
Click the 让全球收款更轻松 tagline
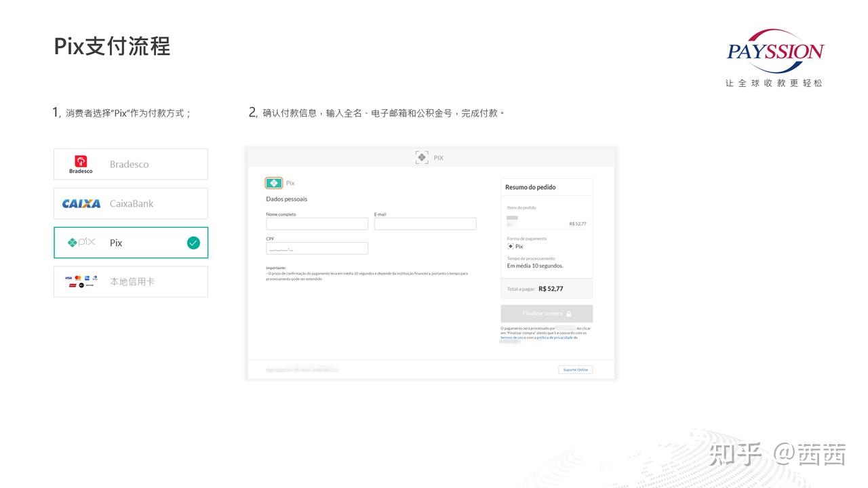point(774,83)
